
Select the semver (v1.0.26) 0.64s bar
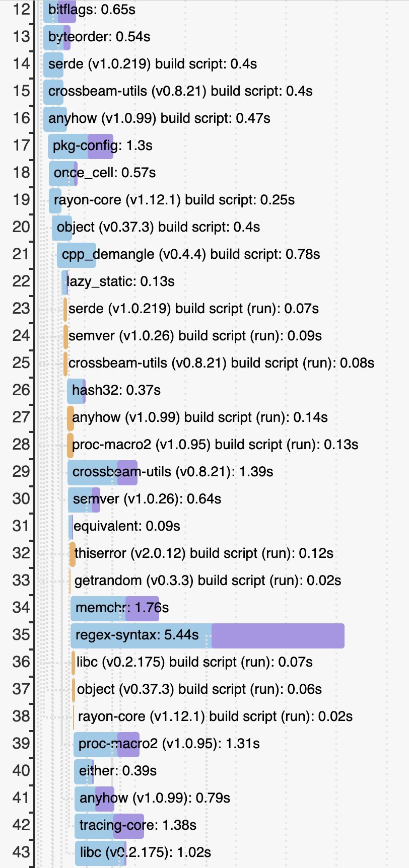(84, 499)
